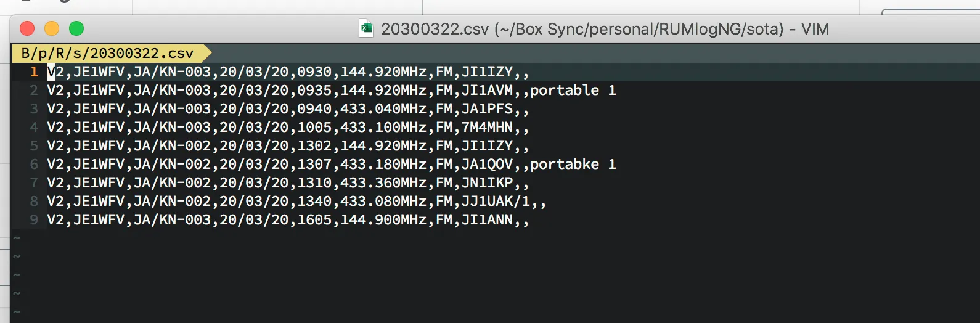The width and height of the screenshot is (980, 323).
Task: Click line number 9 in the gutter
Action: point(34,219)
